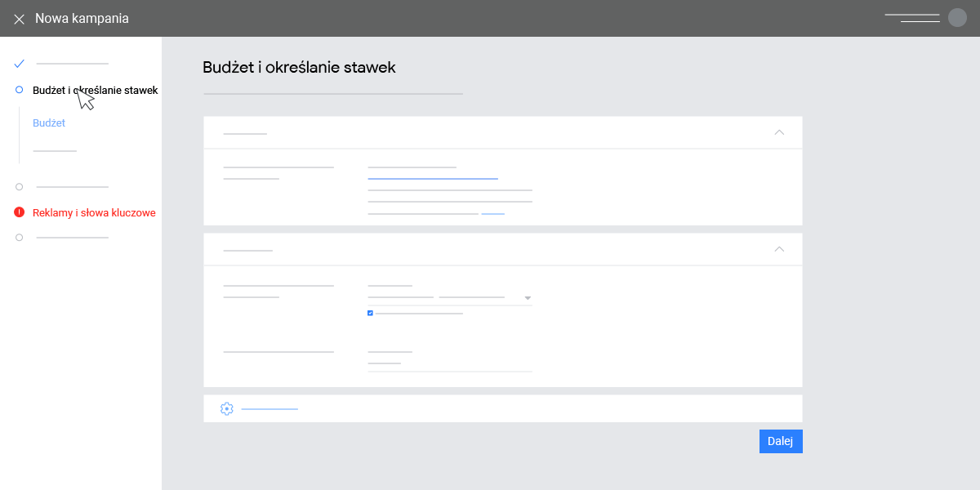Select the last empty circle step in sidebar
This screenshot has height=490, width=980.
click(19, 238)
